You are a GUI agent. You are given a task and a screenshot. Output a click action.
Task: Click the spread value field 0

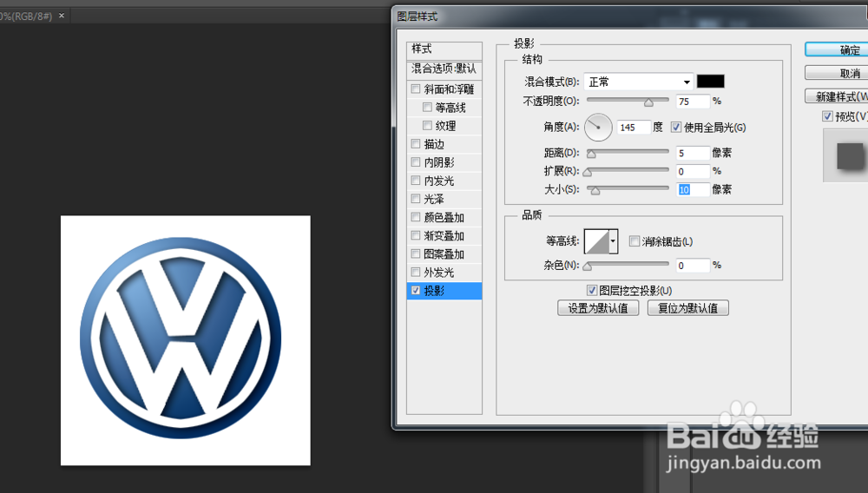click(693, 172)
